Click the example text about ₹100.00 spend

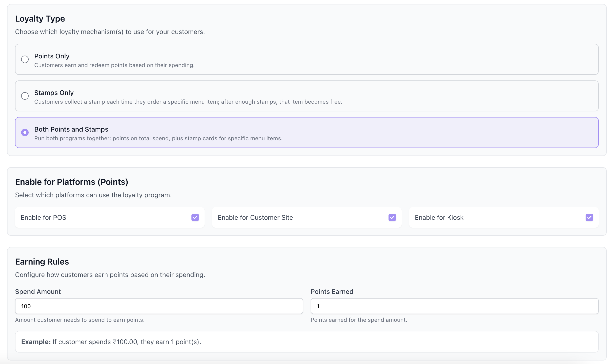click(111, 342)
